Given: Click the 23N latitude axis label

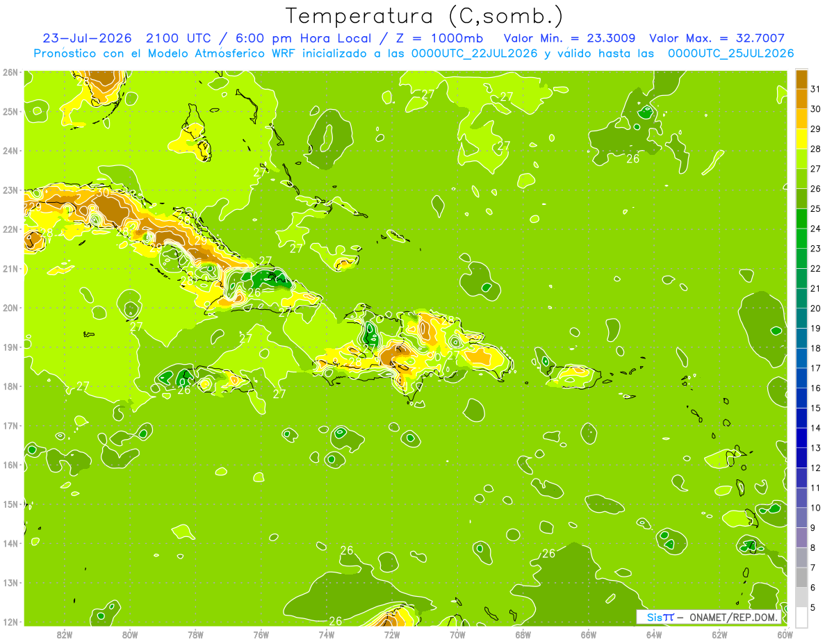Looking at the screenshot, I should point(10,190).
